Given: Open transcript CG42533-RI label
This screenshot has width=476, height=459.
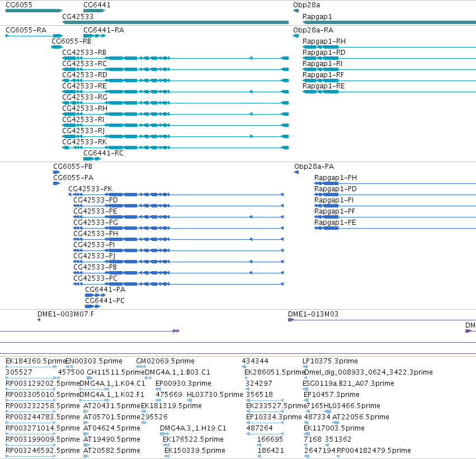Looking at the screenshot, I should [x=83, y=120].
